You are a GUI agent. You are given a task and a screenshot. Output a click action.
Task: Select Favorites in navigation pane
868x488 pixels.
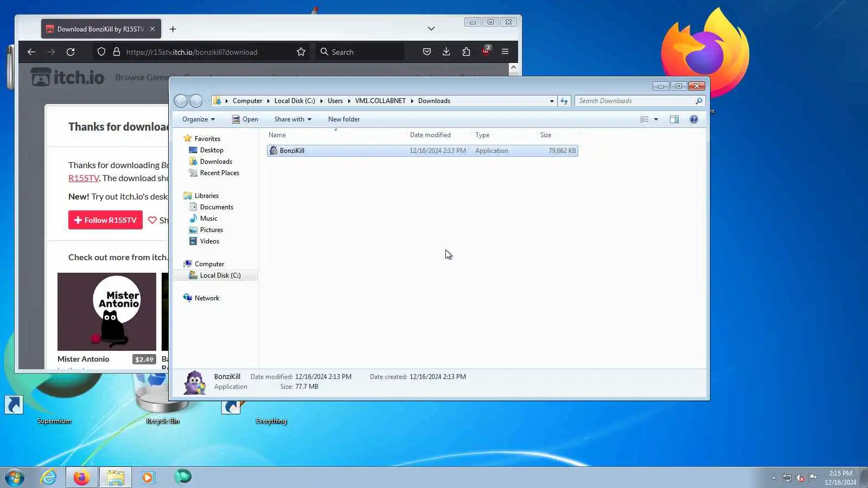[207, 139]
